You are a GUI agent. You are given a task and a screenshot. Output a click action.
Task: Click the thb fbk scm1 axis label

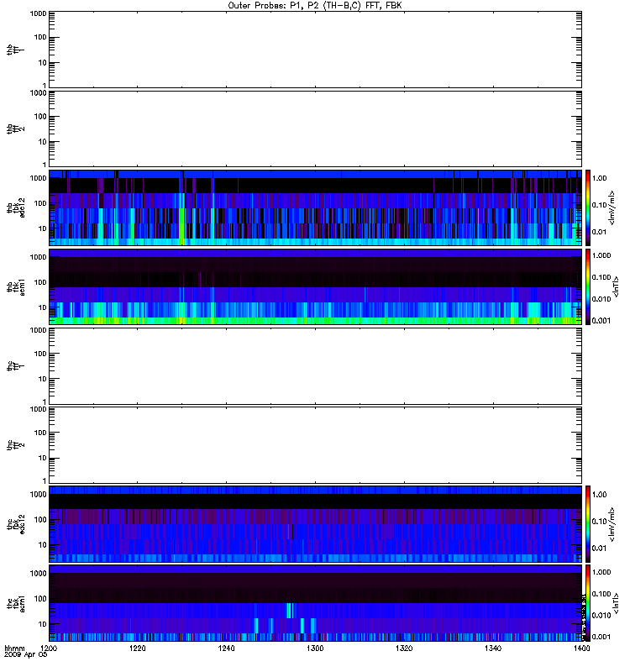click(15, 286)
